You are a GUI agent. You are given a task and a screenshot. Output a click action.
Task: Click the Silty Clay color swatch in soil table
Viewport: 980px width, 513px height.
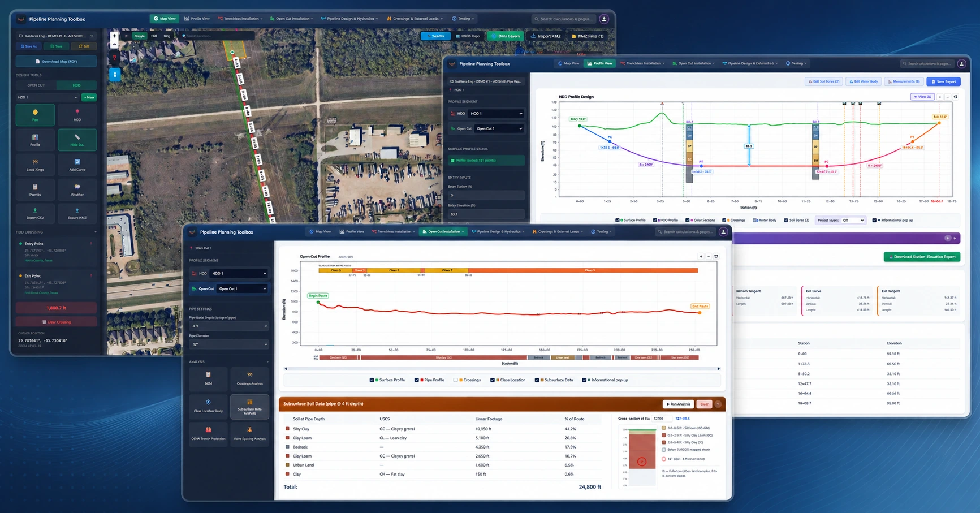pyautogui.click(x=287, y=429)
